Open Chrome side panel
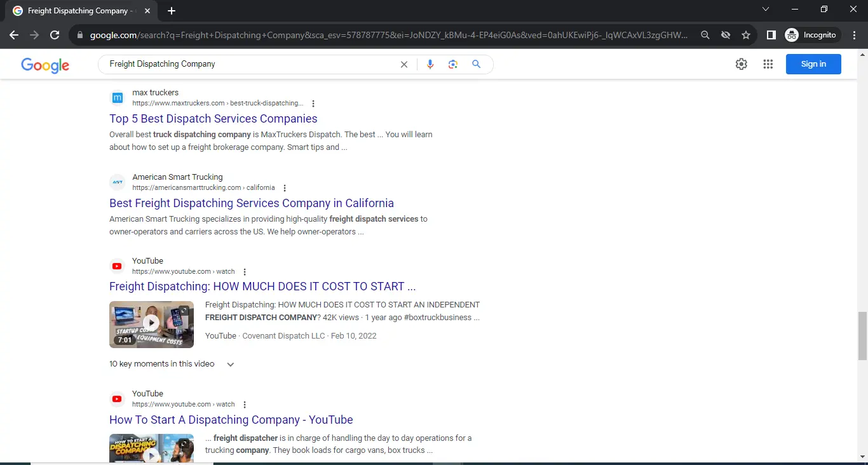The height and width of the screenshot is (465, 868). tap(771, 36)
